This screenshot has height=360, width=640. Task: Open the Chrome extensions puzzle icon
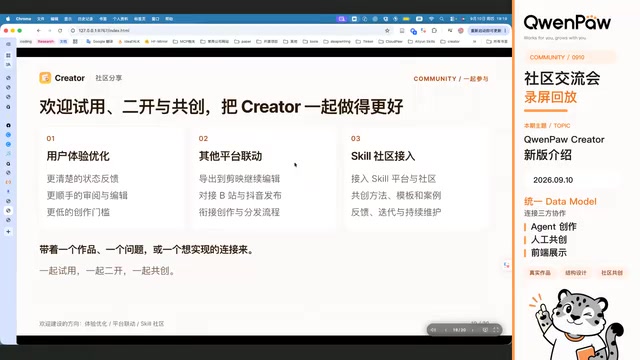click(x=434, y=31)
